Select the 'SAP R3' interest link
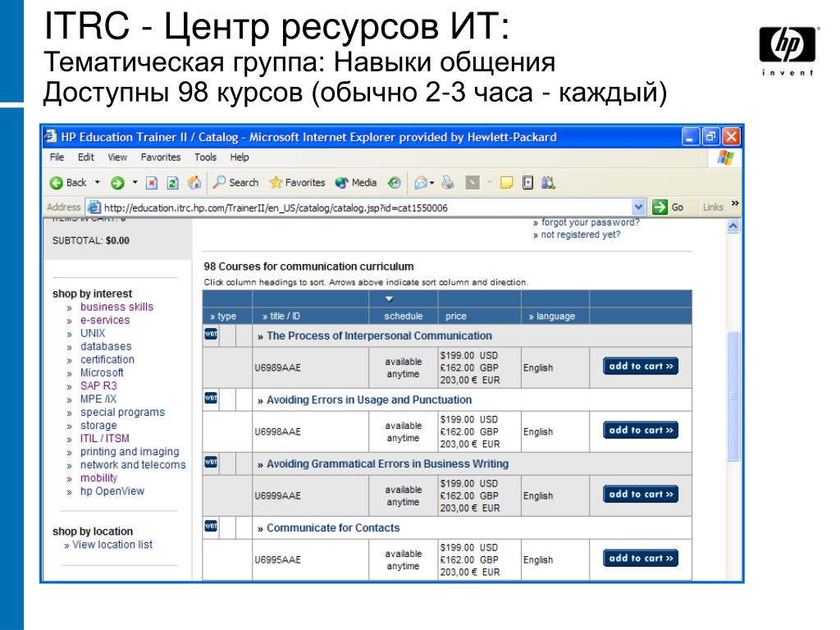840x630 pixels. tap(98, 386)
